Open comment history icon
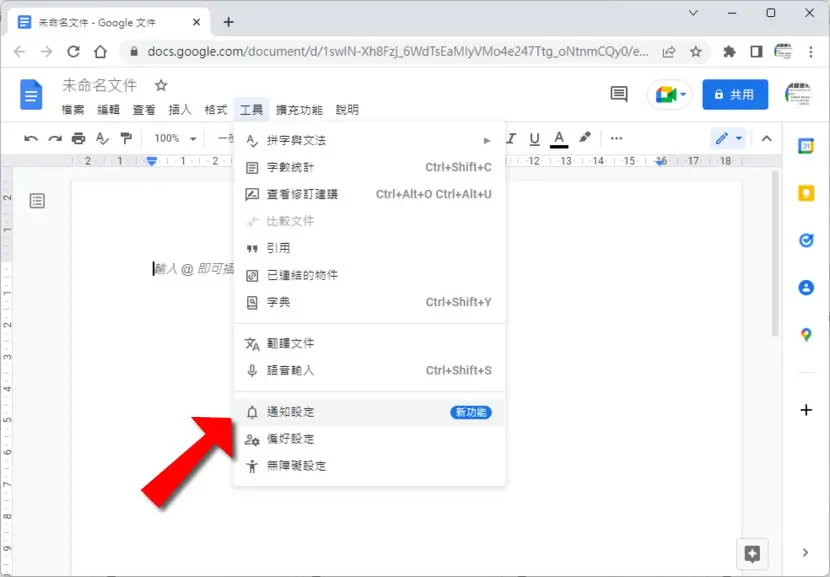Image resolution: width=830 pixels, height=577 pixels. coord(619,94)
